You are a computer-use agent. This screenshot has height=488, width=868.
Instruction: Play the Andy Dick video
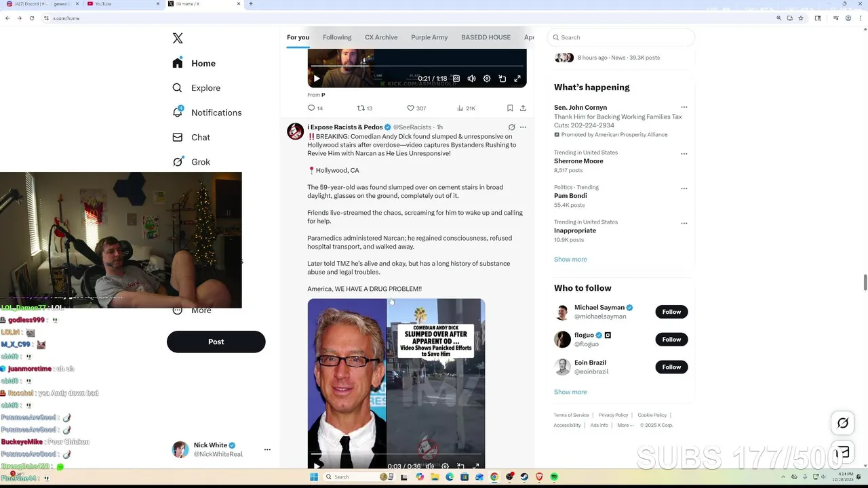[317, 466]
